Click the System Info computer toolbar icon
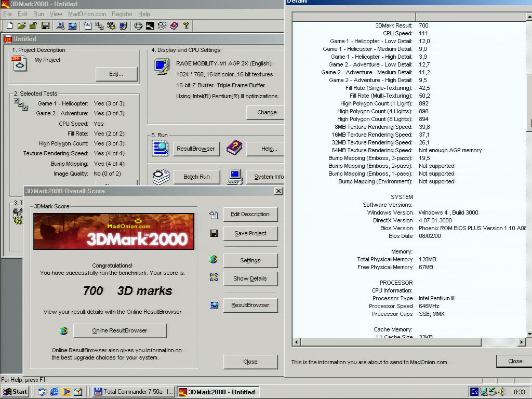532x399 pixels. [x=60, y=25]
